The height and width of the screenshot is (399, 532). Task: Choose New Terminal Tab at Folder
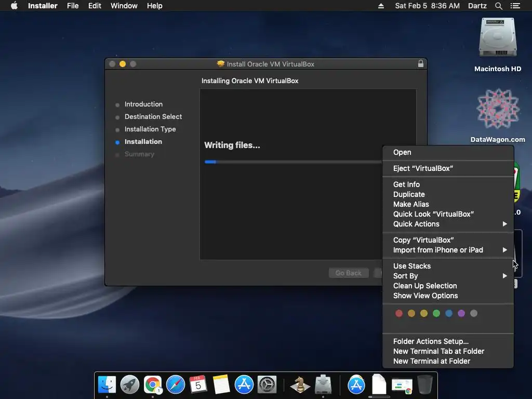448,351
